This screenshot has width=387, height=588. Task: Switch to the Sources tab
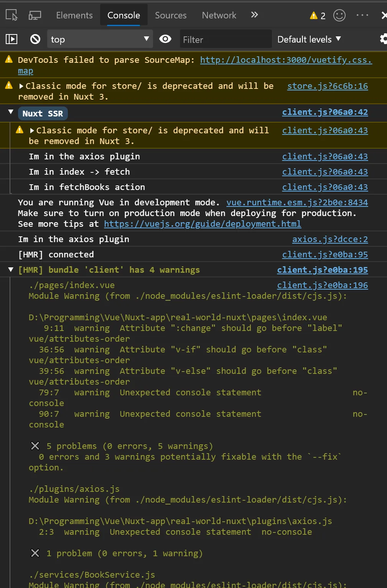point(171,15)
